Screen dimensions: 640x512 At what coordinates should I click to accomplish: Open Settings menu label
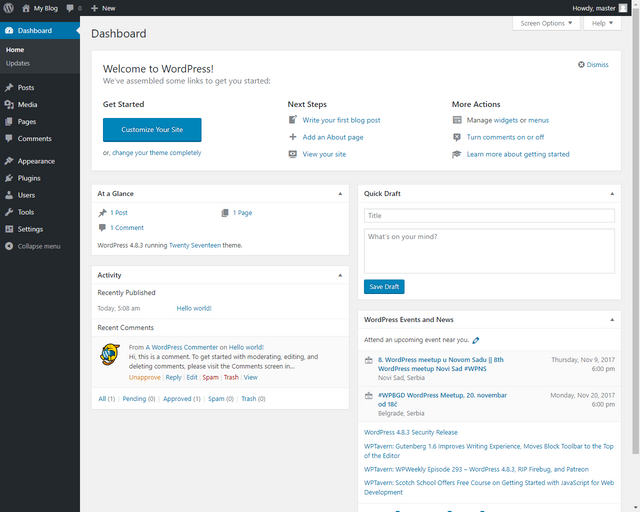(x=30, y=229)
